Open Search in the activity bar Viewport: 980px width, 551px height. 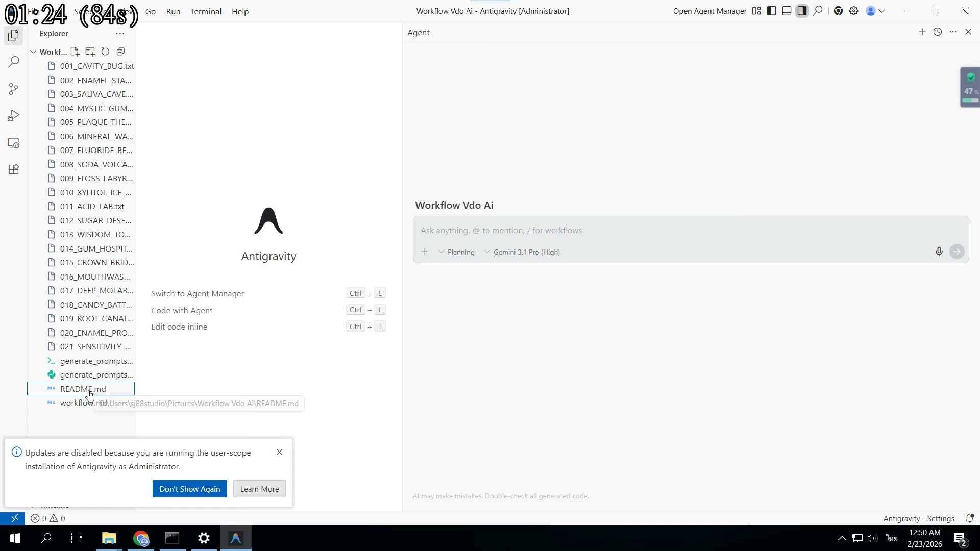pos(13,62)
